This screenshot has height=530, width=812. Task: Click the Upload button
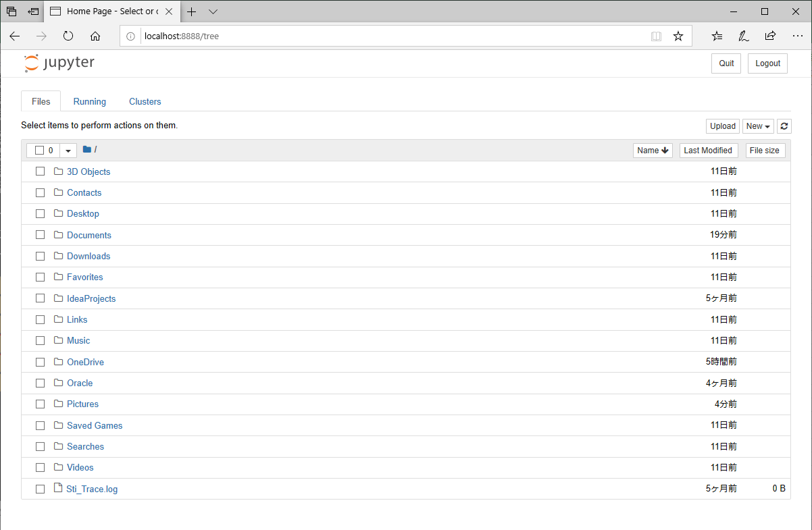(x=723, y=126)
